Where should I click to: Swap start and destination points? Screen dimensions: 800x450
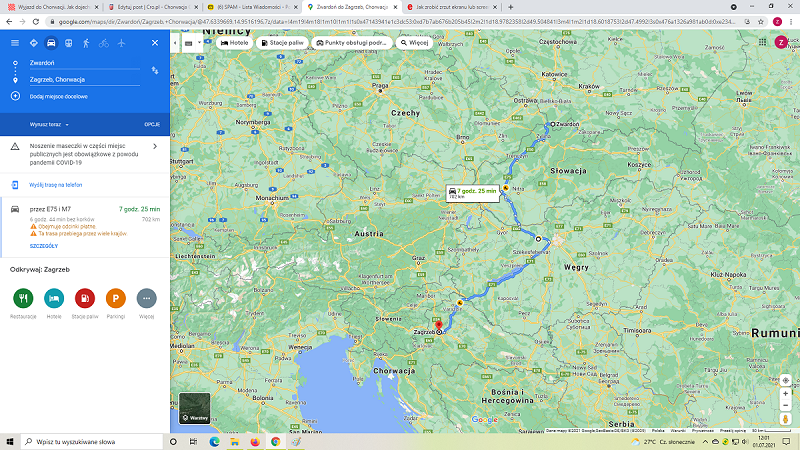[154, 70]
